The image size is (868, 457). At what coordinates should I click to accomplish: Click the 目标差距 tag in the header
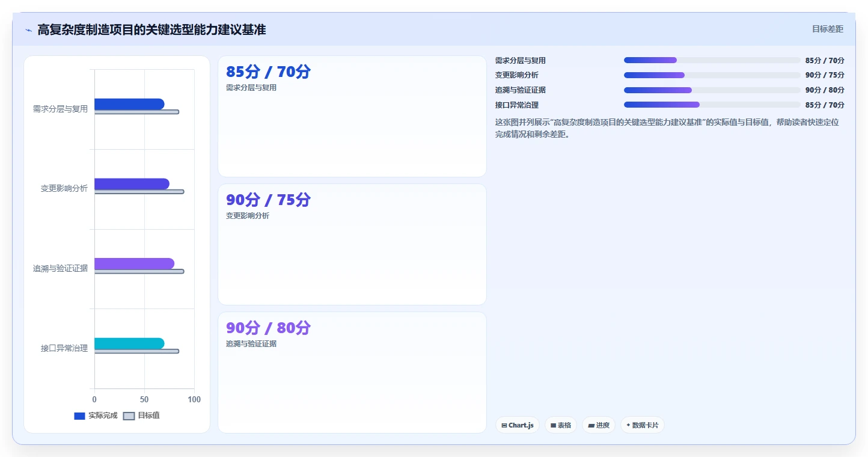pos(828,29)
